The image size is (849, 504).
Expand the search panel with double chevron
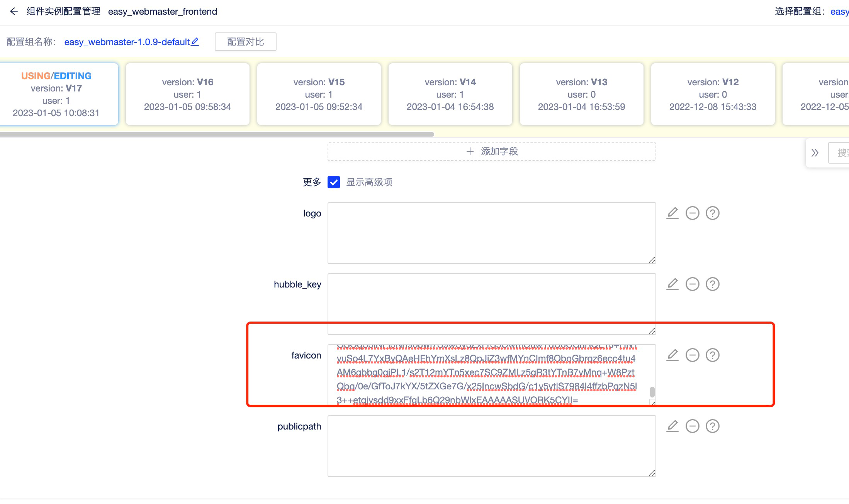point(815,153)
